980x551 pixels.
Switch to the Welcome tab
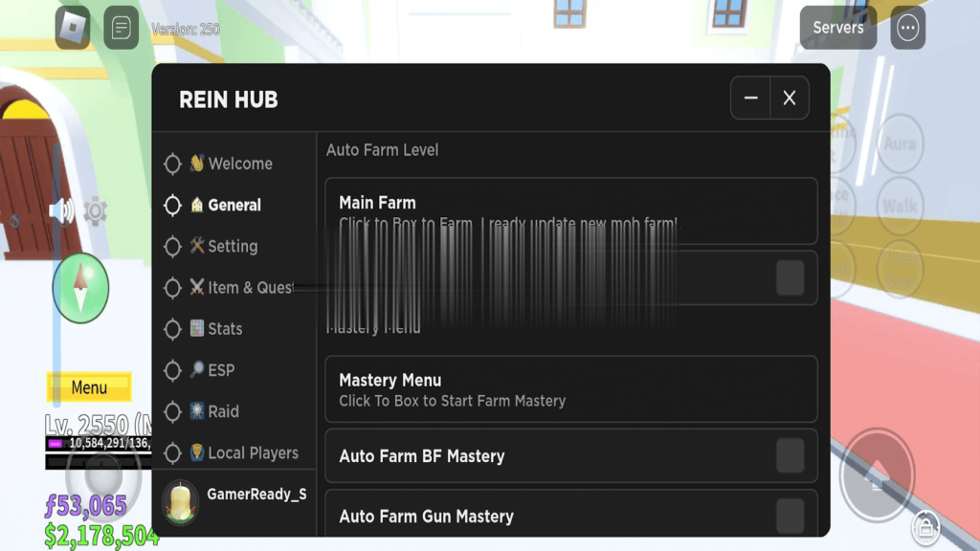click(239, 164)
